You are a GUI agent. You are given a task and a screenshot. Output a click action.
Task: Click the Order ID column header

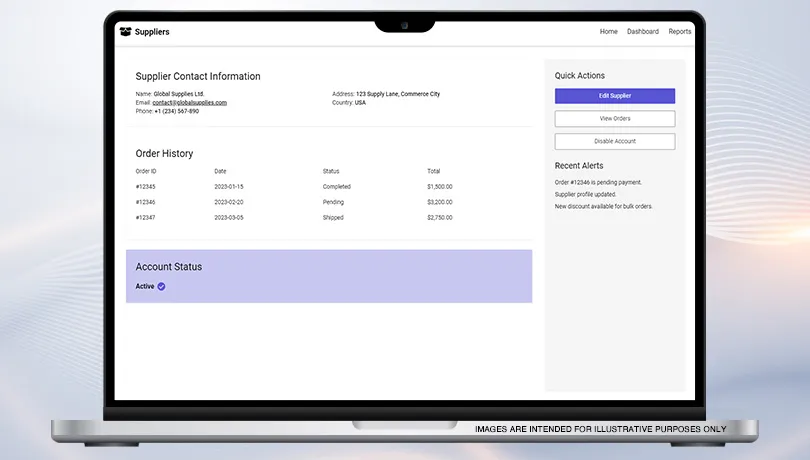pos(146,171)
